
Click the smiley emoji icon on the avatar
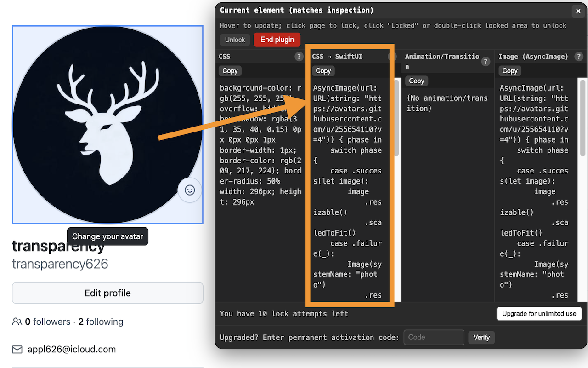(x=190, y=190)
